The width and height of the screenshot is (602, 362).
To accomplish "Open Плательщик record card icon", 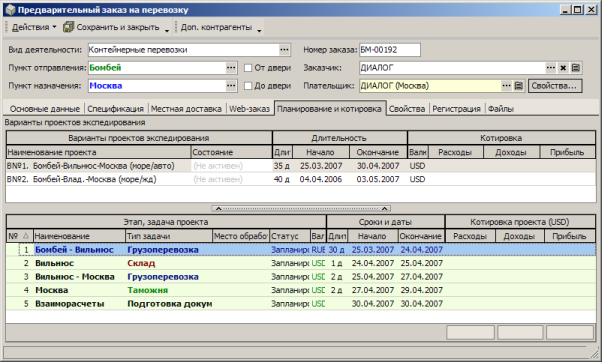I will 518,86.
